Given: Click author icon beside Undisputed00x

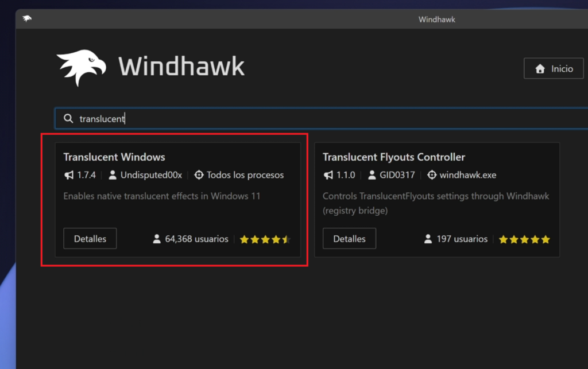Looking at the screenshot, I should (113, 175).
